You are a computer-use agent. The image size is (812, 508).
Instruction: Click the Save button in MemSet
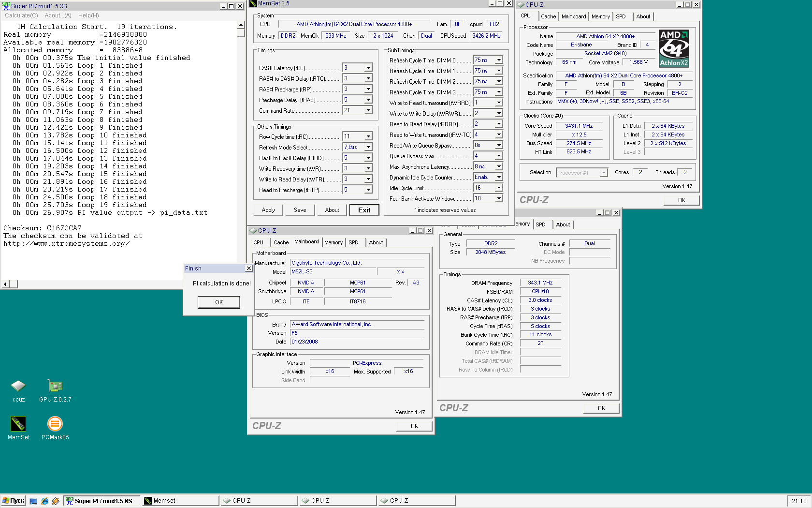300,210
